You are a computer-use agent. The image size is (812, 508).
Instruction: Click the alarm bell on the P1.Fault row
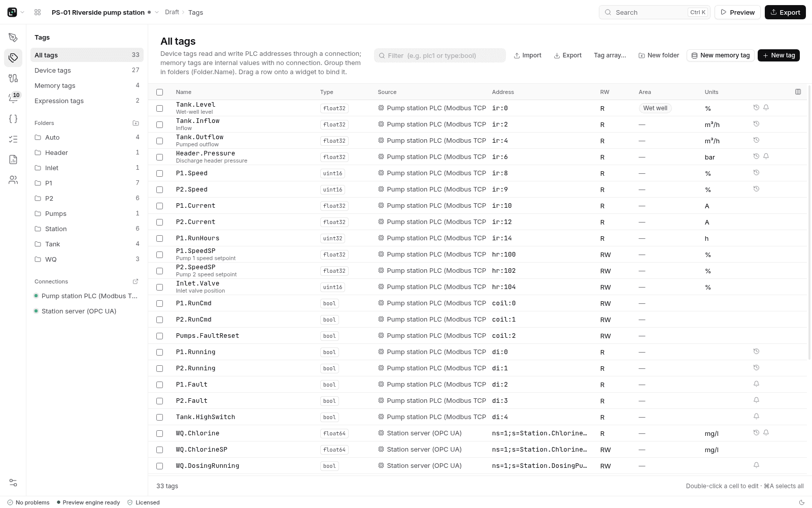click(x=756, y=384)
